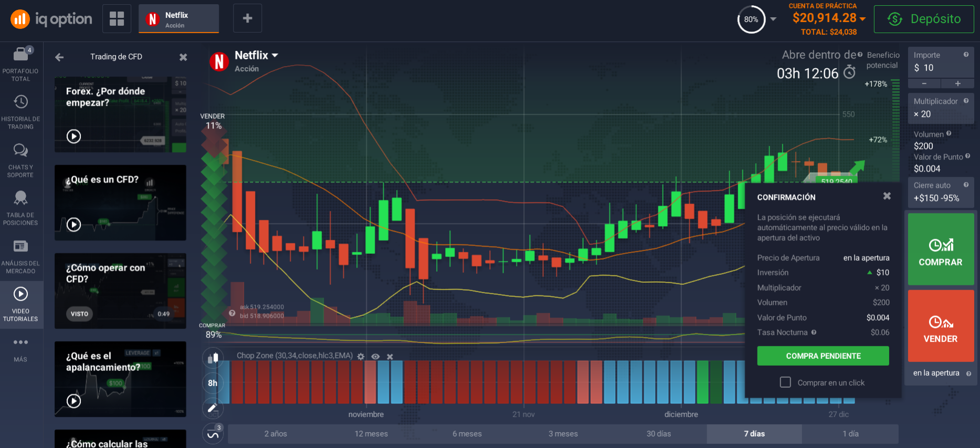
Task: Remove the Chop Zone indicator
Action: [x=390, y=356]
